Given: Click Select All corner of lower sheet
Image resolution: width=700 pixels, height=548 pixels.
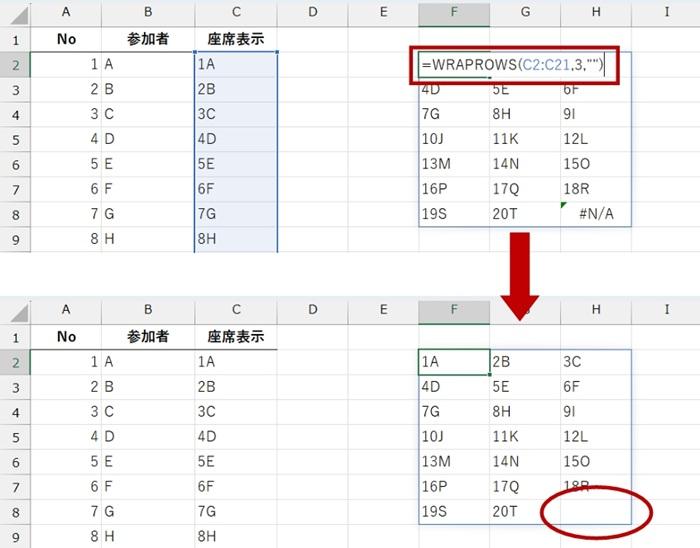Looking at the screenshot, I should 15,311.
